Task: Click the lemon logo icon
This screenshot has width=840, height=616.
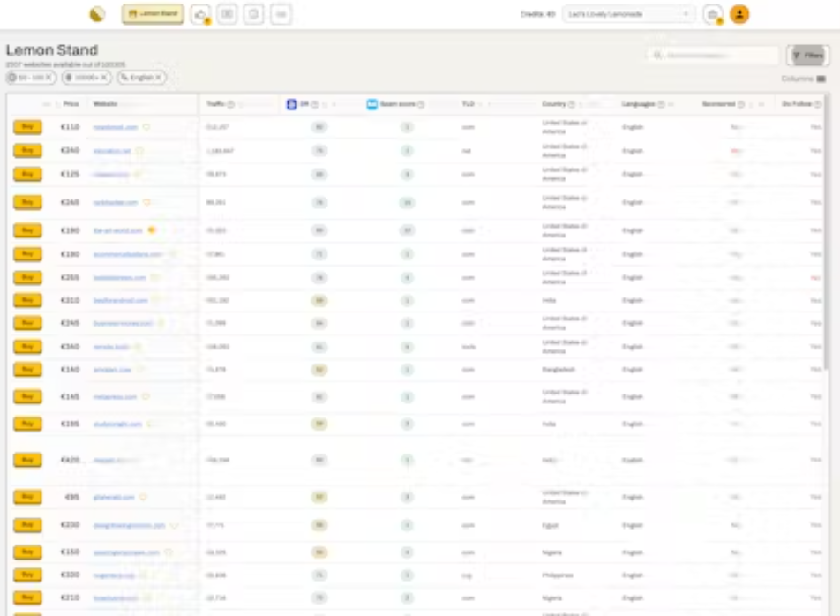Action: (x=97, y=14)
